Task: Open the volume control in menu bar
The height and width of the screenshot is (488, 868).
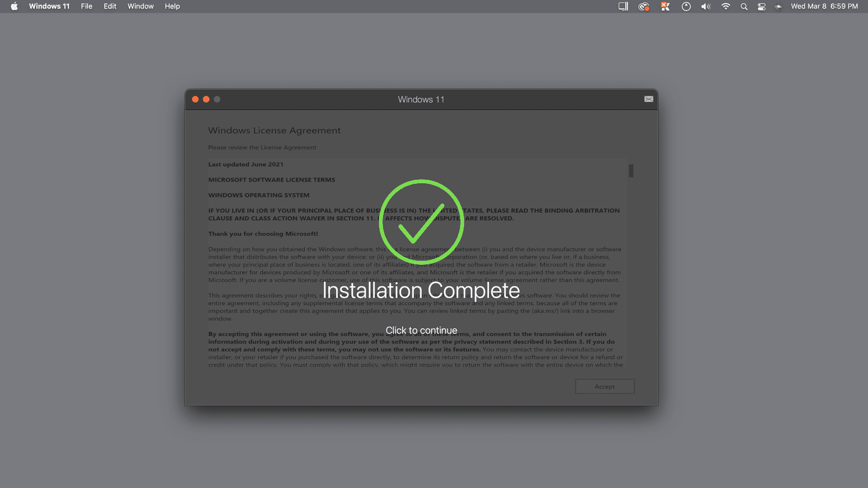Action: pos(706,6)
